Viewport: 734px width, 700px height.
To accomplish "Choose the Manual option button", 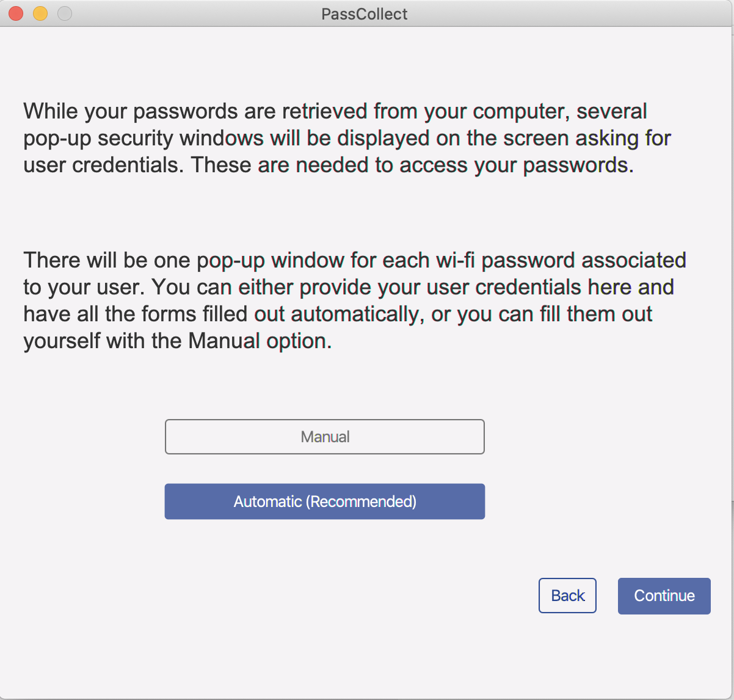I will pyautogui.click(x=325, y=437).
